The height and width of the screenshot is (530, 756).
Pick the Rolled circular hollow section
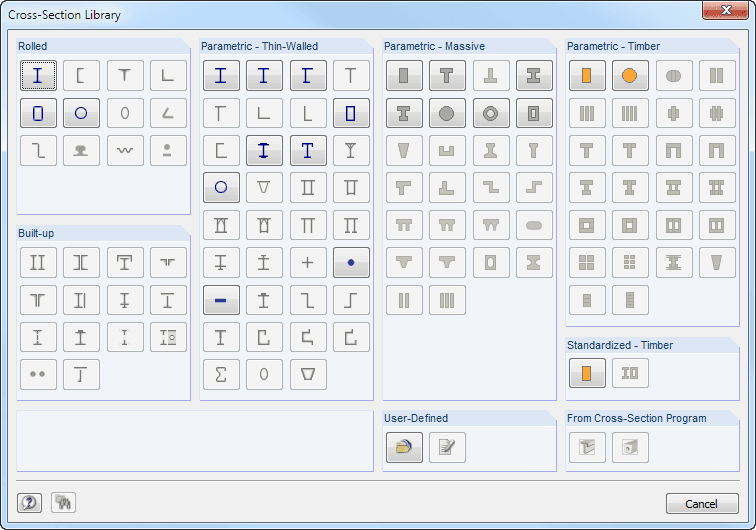click(81, 113)
